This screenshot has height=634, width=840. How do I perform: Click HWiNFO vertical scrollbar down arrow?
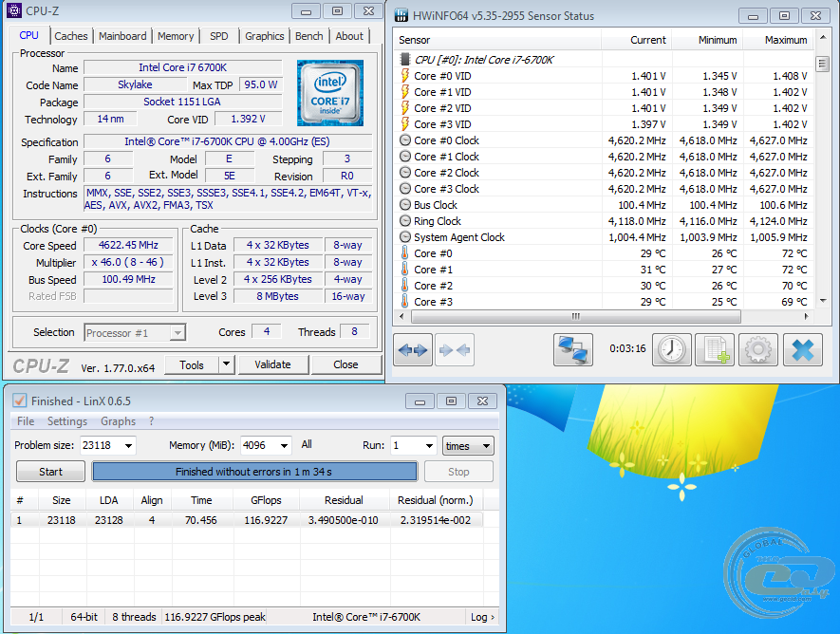[x=823, y=301]
